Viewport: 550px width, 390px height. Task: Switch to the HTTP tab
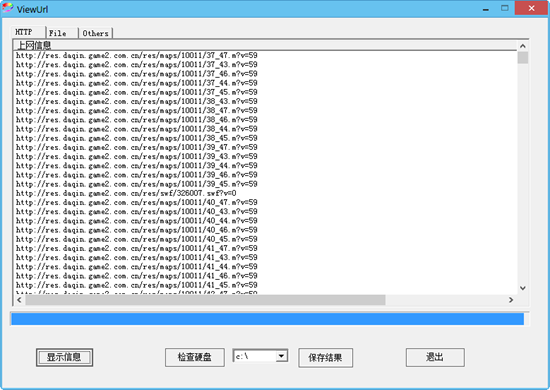pyautogui.click(x=28, y=32)
